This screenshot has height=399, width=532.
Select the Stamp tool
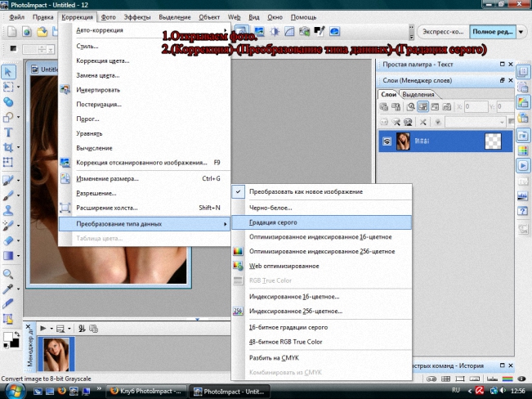click(8, 210)
